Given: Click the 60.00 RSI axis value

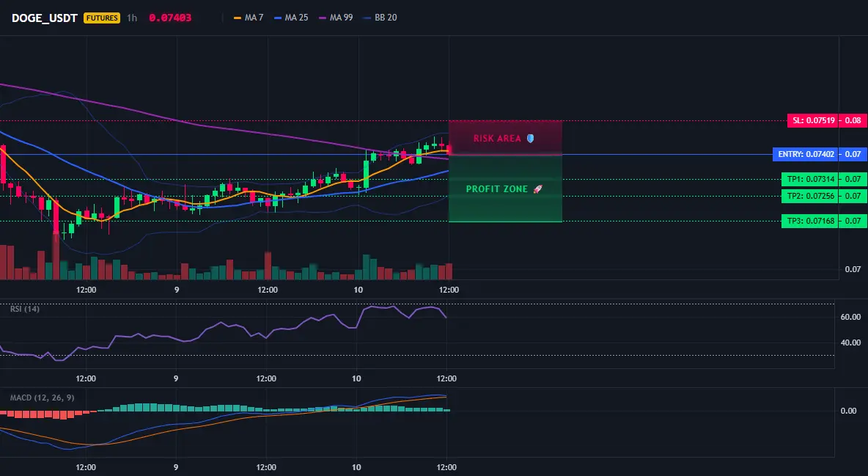Looking at the screenshot, I should click(x=851, y=317).
